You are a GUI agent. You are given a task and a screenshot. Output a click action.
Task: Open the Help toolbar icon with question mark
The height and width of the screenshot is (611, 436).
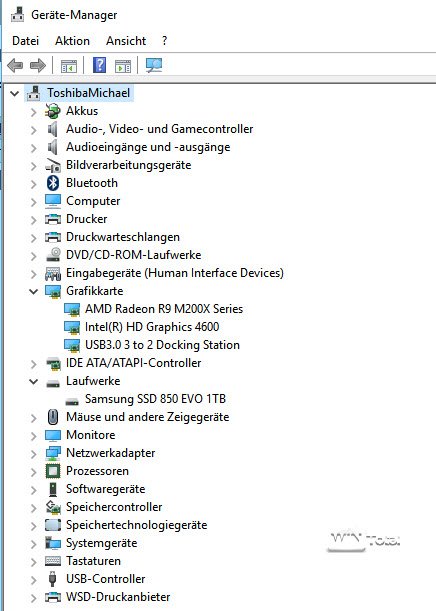point(99,65)
